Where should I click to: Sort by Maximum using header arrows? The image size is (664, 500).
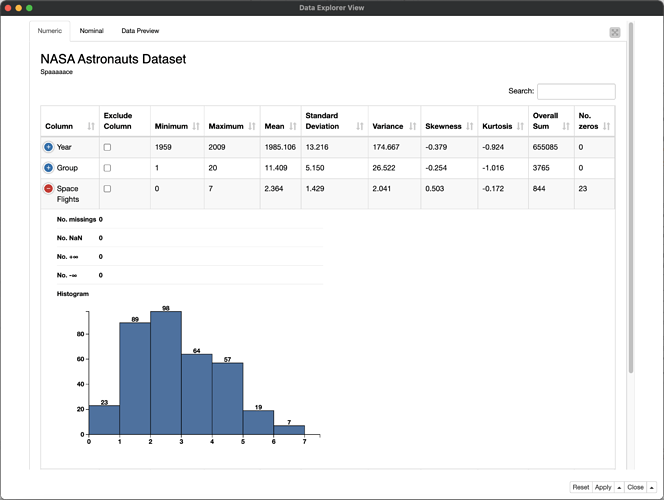point(251,127)
